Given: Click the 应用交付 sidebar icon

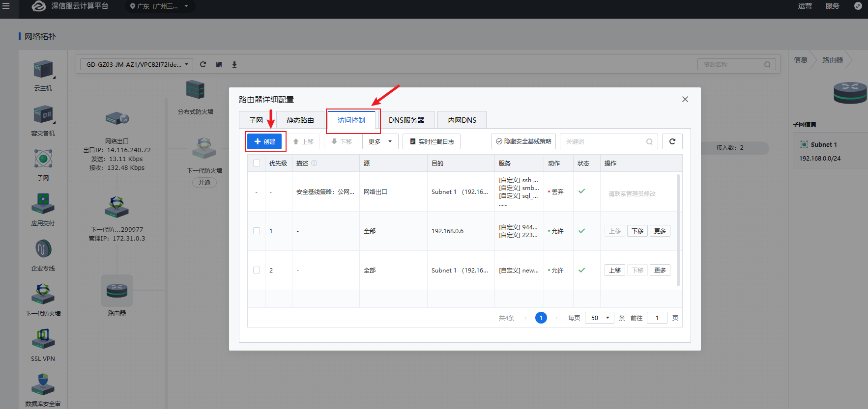Looking at the screenshot, I should tap(43, 204).
